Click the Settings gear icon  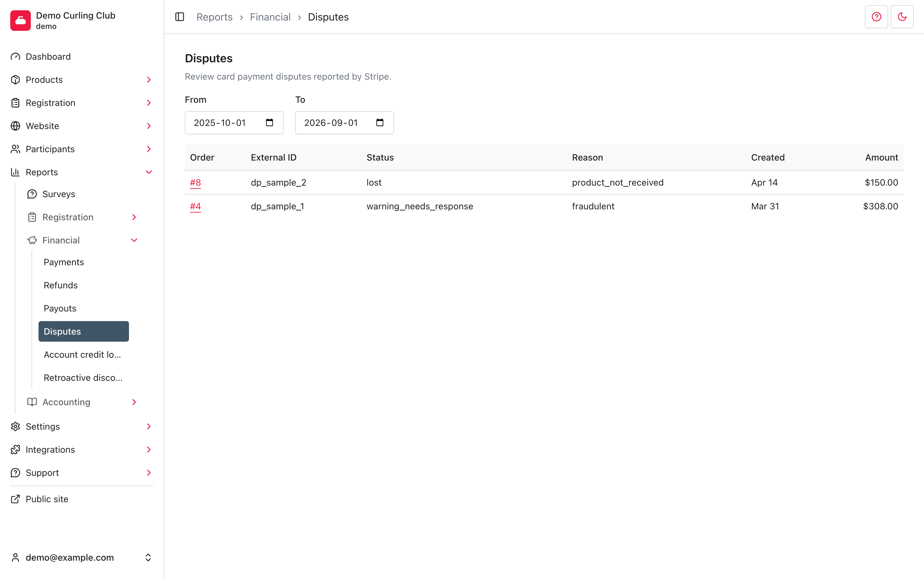click(x=15, y=426)
